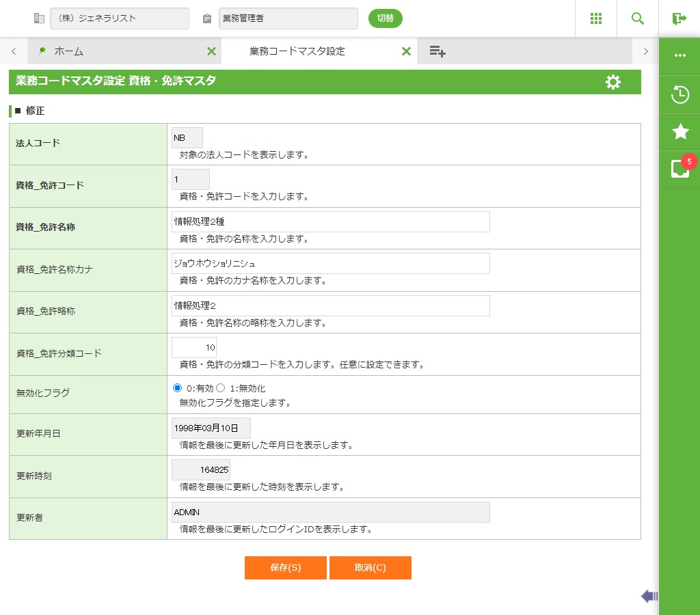Switch to the ホーム tab
This screenshot has width=700, height=615.
pyautogui.click(x=68, y=51)
